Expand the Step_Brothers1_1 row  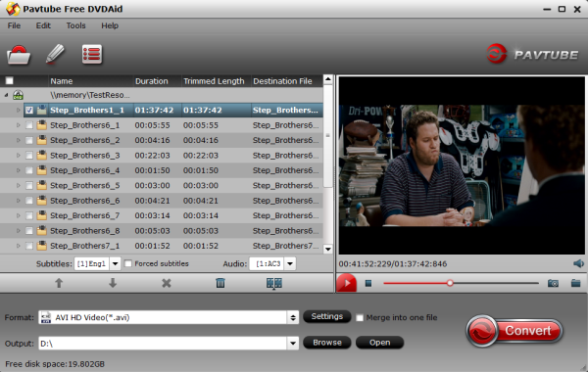point(18,111)
